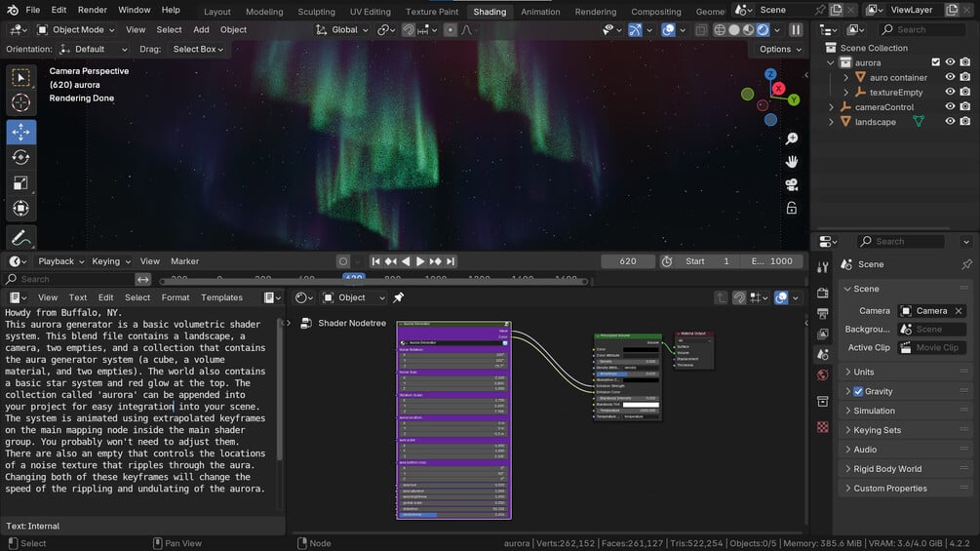980x551 pixels.
Task: Open the Texture properties checker icon
Action: point(822,427)
